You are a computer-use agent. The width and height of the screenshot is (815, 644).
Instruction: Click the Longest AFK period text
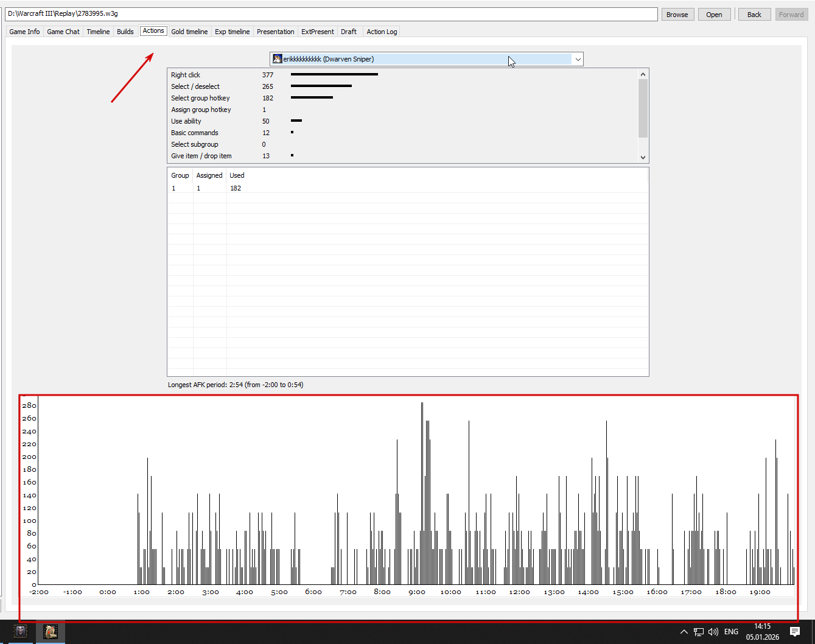point(236,385)
